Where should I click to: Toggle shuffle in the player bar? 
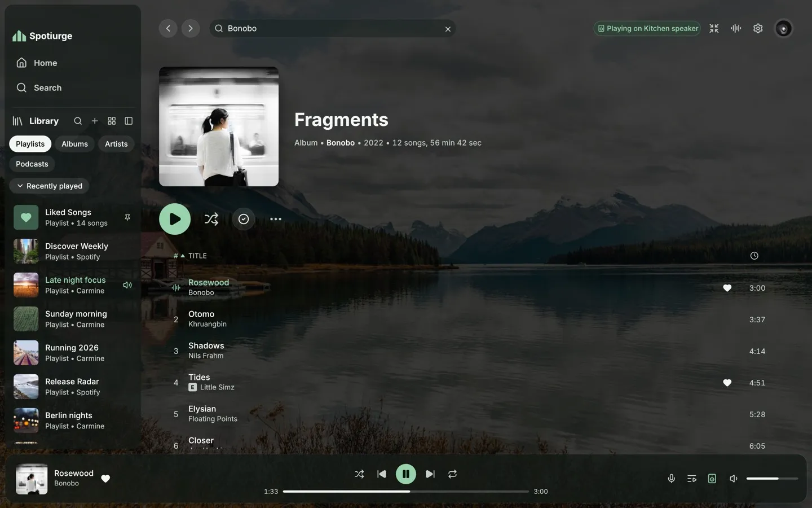pyautogui.click(x=359, y=474)
